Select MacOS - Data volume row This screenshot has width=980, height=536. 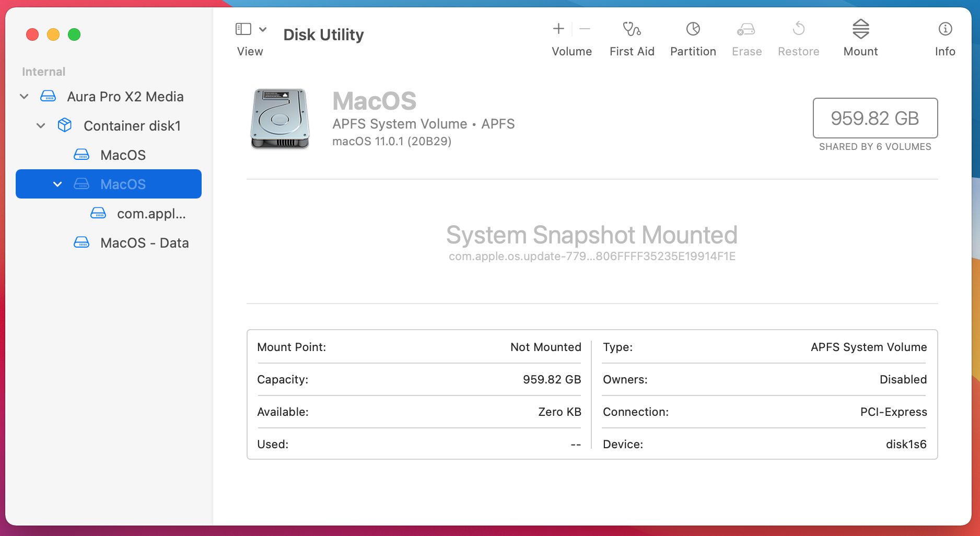(109, 243)
